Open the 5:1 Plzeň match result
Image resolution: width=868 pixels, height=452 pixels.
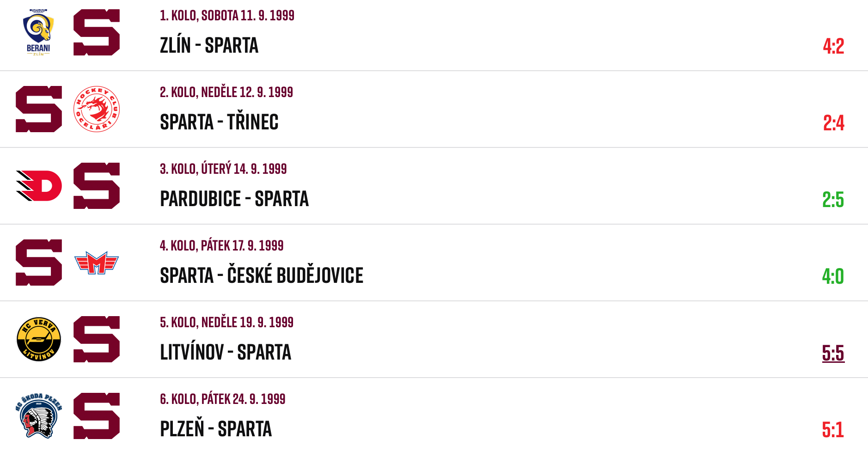click(833, 430)
